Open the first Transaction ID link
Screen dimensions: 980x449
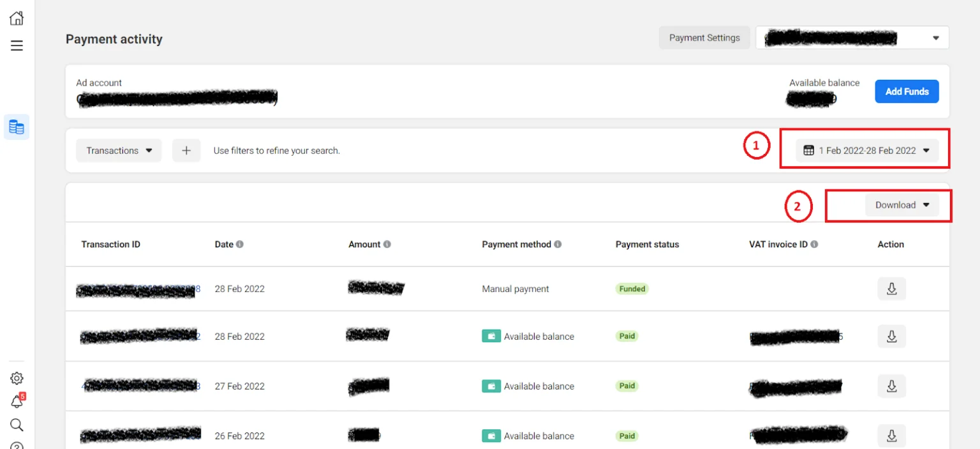point(136,289)
